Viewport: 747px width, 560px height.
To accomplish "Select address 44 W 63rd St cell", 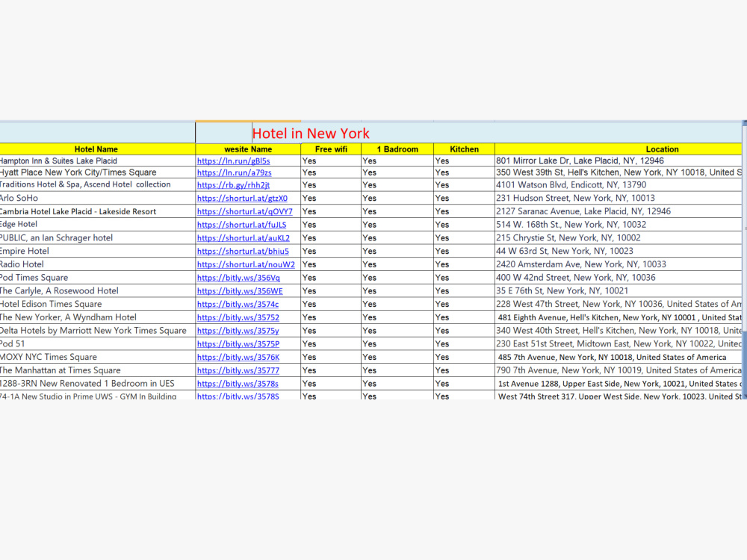I will (619, 251).
